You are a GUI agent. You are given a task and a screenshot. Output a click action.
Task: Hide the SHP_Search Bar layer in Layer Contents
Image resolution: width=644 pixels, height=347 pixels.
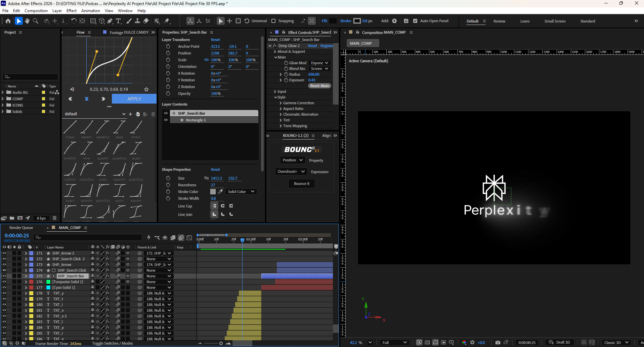[x=166, y=113]
